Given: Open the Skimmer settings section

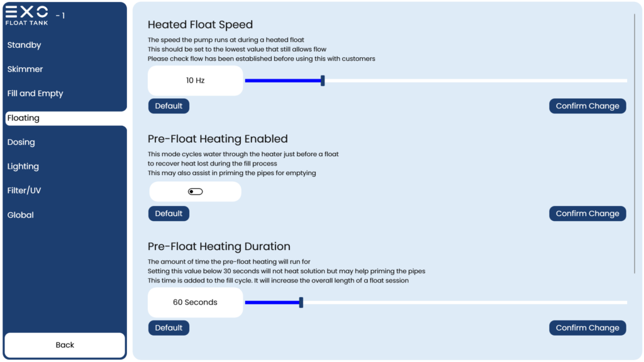Looking at the screenshot, I should pyautogui.click(x=25, y=69).
